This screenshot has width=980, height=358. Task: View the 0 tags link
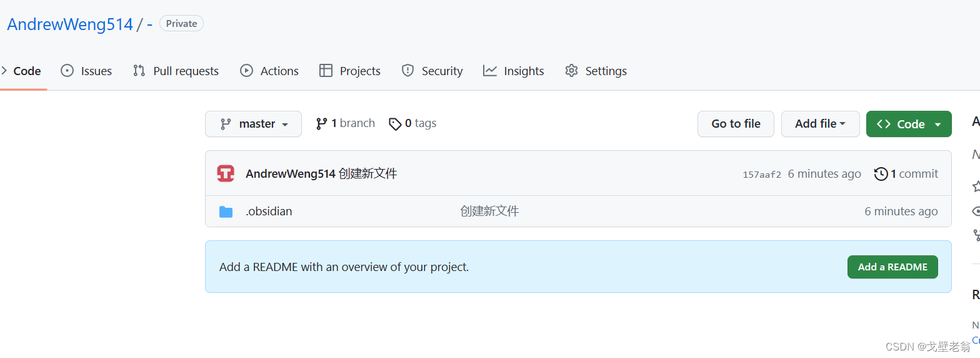point(412,123)
